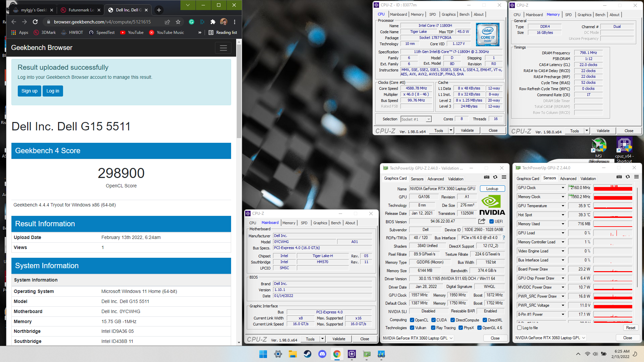Open the cpuz_x64 desktop shortcut
The height and width of the screenshot is (362, 644).
click(x=624, y=150)
